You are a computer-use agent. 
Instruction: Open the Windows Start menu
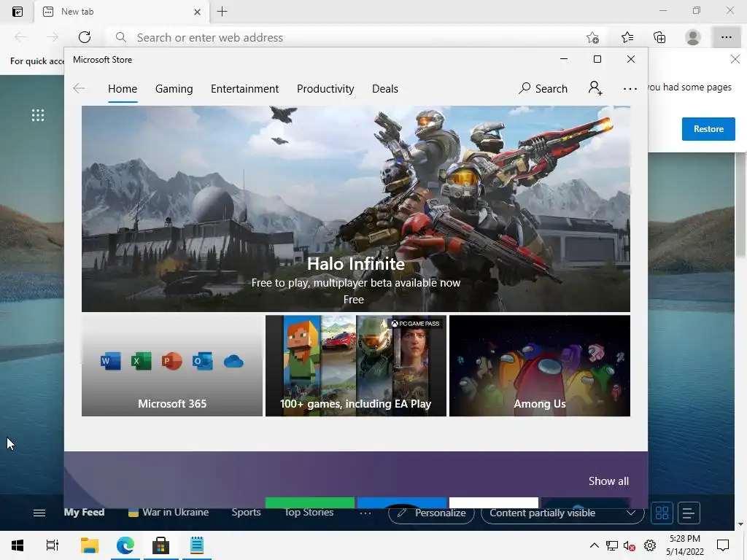(18, 545)
